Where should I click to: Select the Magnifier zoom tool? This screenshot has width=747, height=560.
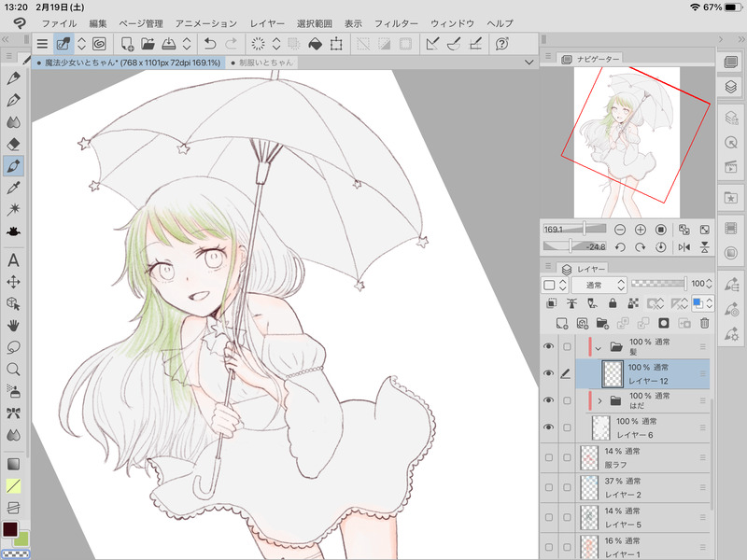13,370
